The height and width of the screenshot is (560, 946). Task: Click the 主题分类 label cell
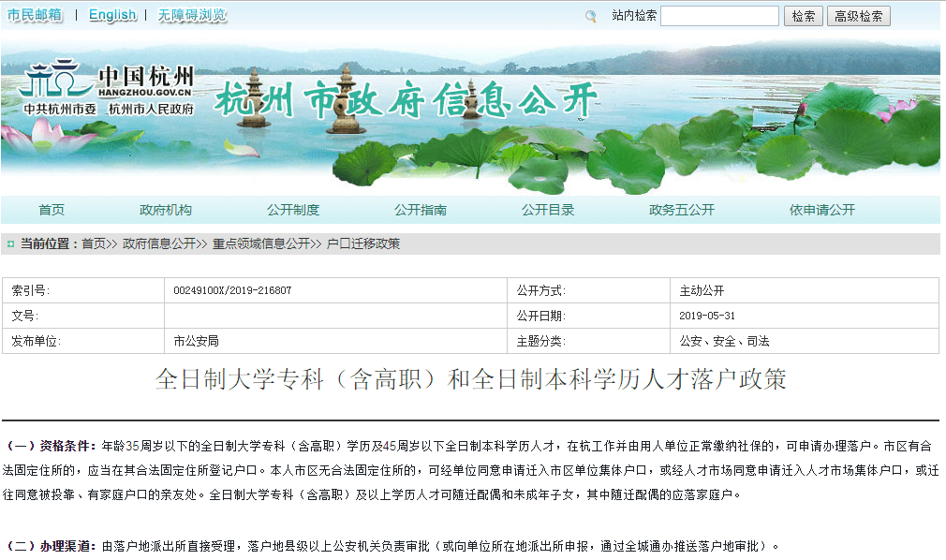pos(588,341)
